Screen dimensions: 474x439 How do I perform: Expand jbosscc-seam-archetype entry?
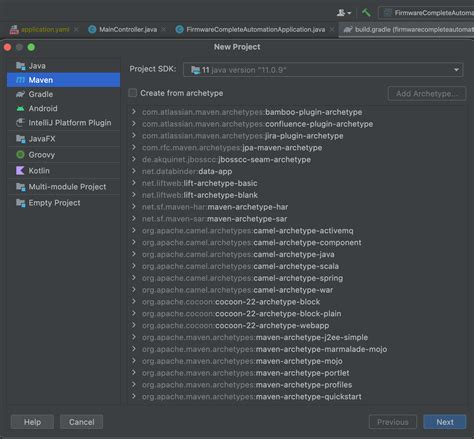pyautogui.click(x=134, y=159)
